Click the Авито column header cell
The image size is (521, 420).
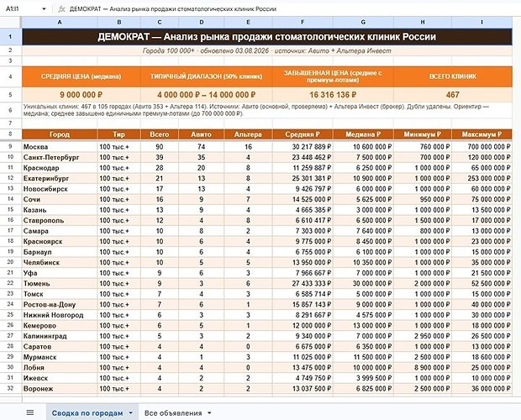[x=202, y=134]
